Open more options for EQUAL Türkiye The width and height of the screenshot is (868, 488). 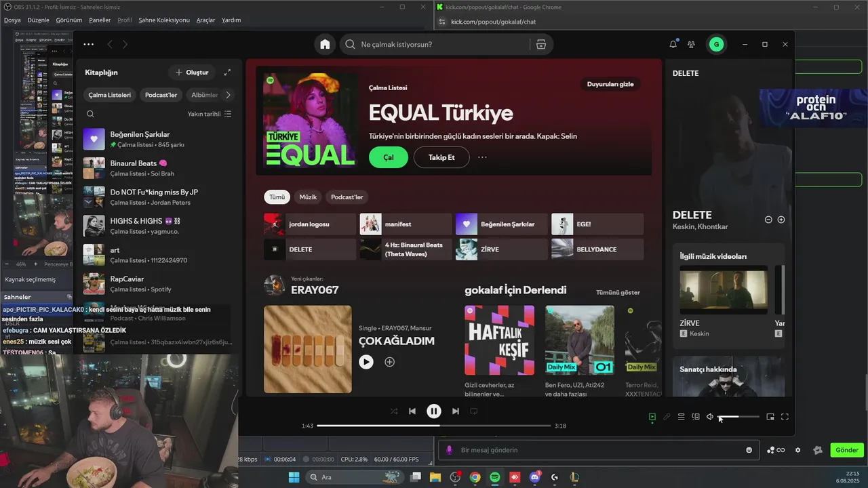point(482,157)
